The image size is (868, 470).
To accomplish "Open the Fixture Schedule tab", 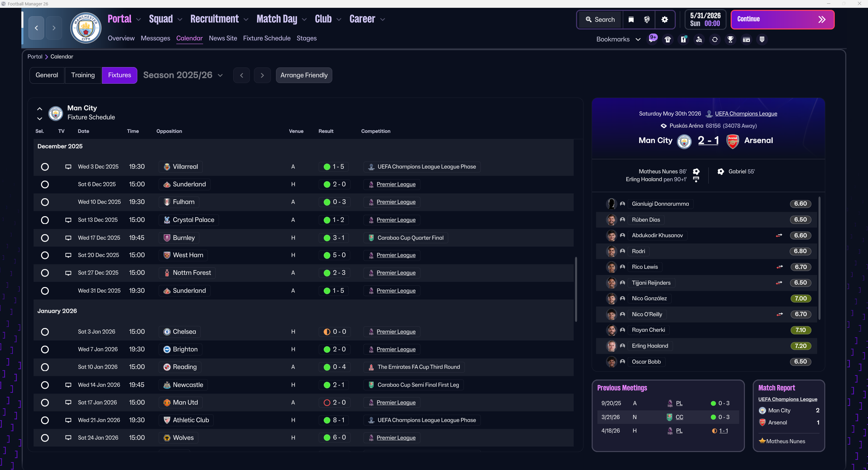I will pyautogui.click(x=267, y=38).
